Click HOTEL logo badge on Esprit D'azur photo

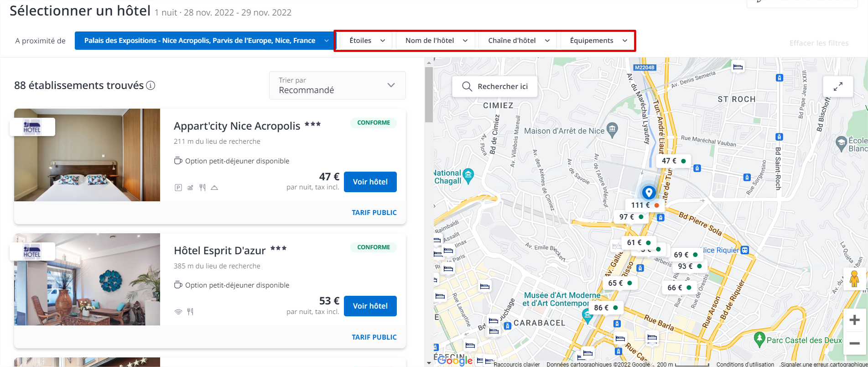(32, 252)
